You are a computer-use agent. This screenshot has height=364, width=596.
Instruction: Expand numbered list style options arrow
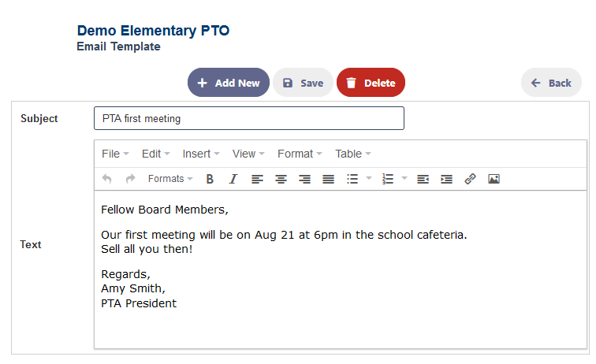[x=404, y=178]
